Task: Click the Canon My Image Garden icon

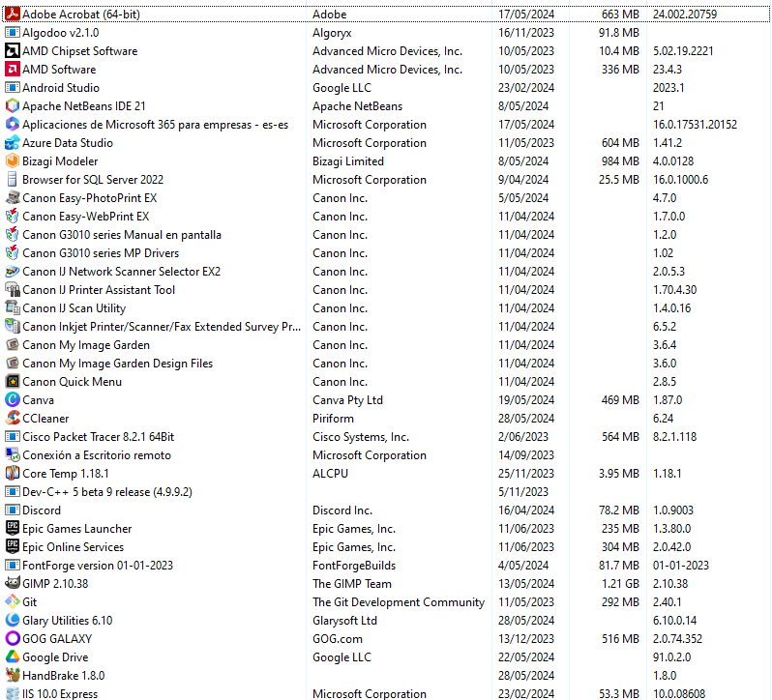Action: pos(13,345)
